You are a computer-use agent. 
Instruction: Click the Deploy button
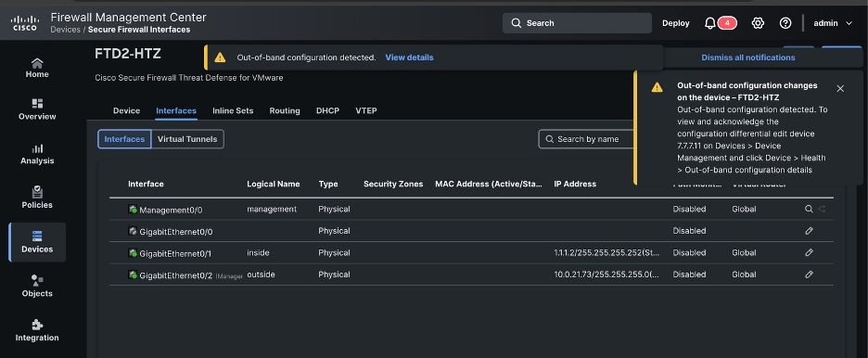point(676,23)
